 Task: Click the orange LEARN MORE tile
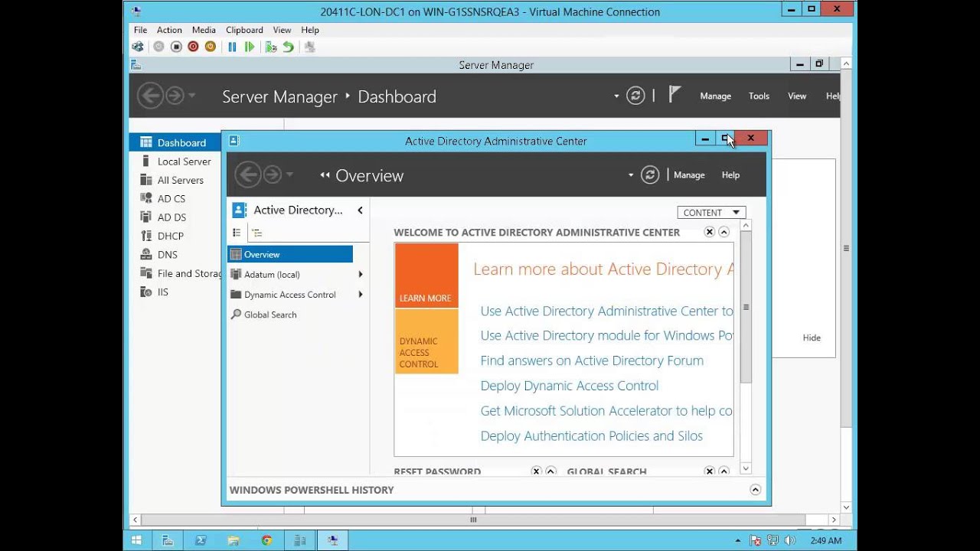pyautogui.click(x=426, y=275)
